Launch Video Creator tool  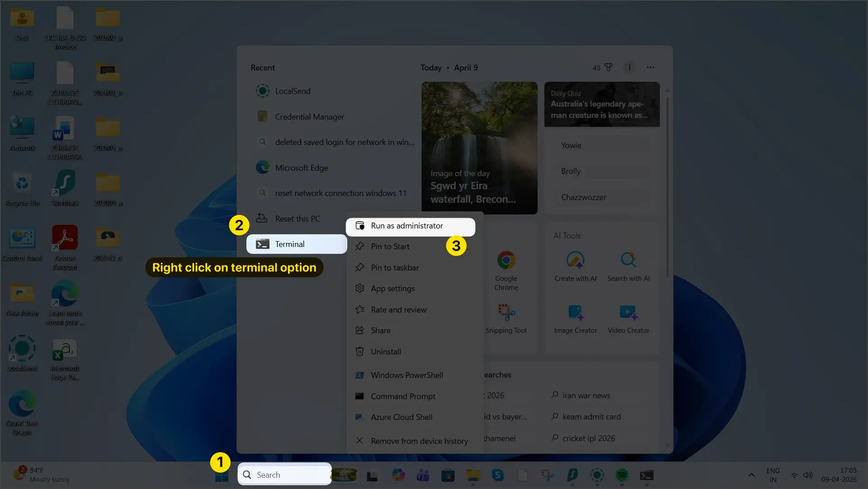click(x=628, y=313)
